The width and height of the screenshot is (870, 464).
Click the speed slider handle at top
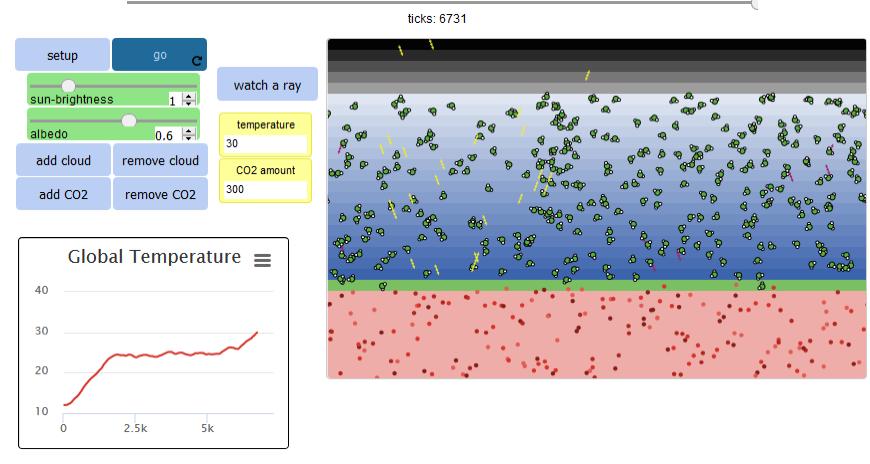pos(755,4)
